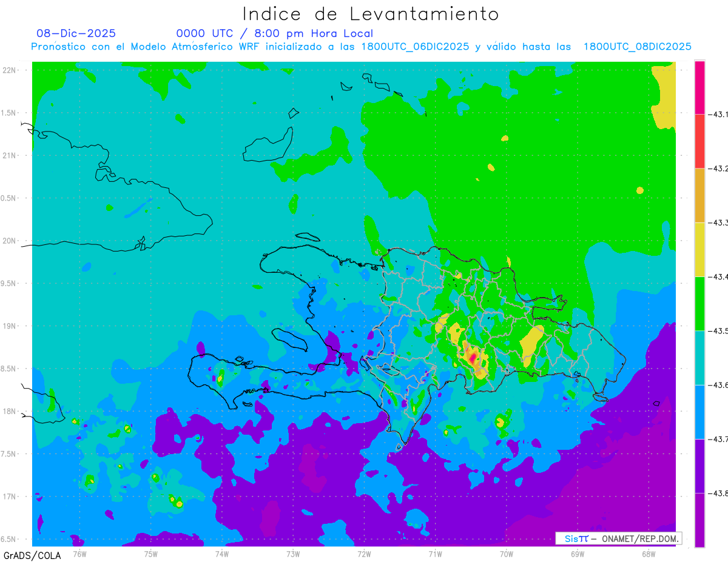Click the 71W longitude label
This screenshot has height=562, width=728.
[x=435, y=554]
